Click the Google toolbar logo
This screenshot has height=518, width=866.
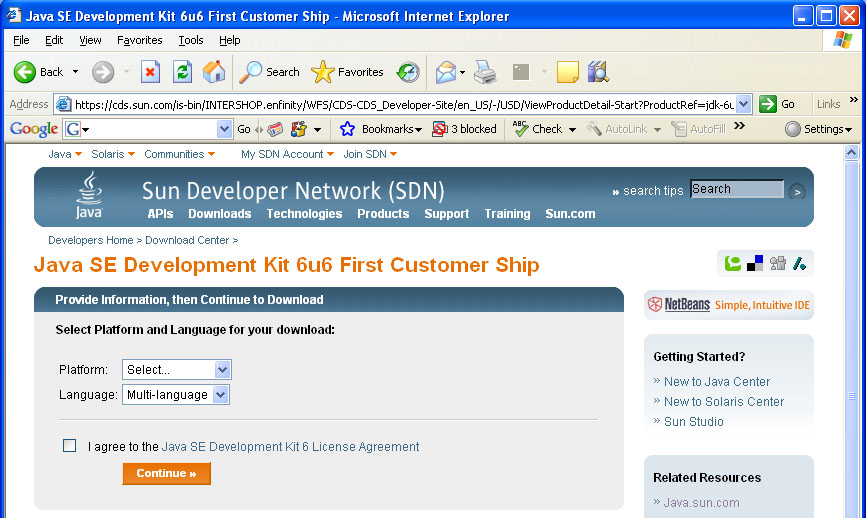click(x=34, y=129)
